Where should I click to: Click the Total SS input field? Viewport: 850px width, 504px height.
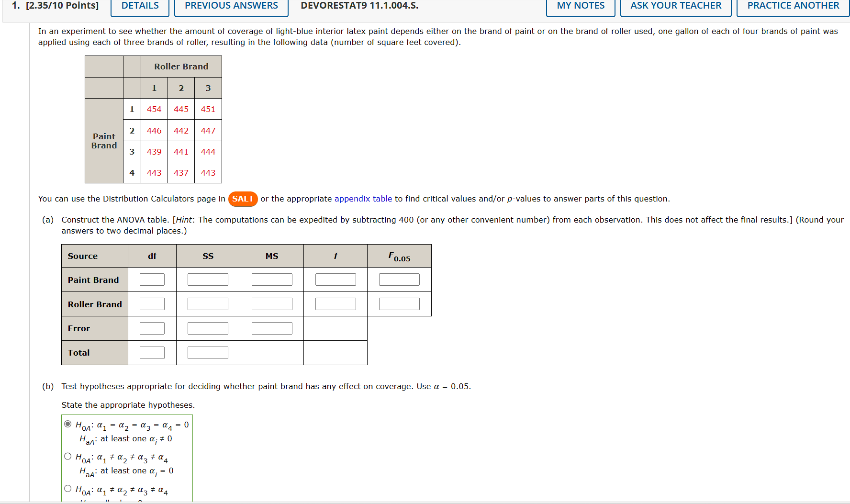pos(208,352)
